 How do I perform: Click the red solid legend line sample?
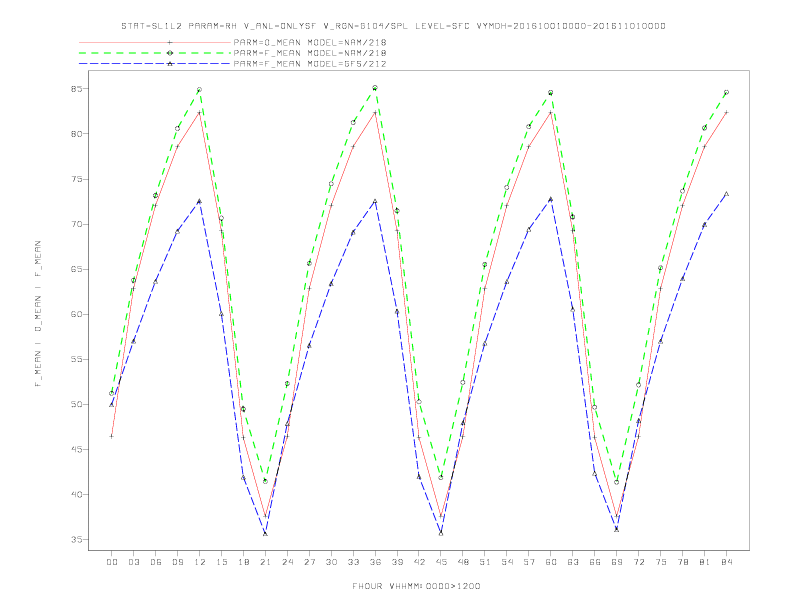[x=155, y=42]
